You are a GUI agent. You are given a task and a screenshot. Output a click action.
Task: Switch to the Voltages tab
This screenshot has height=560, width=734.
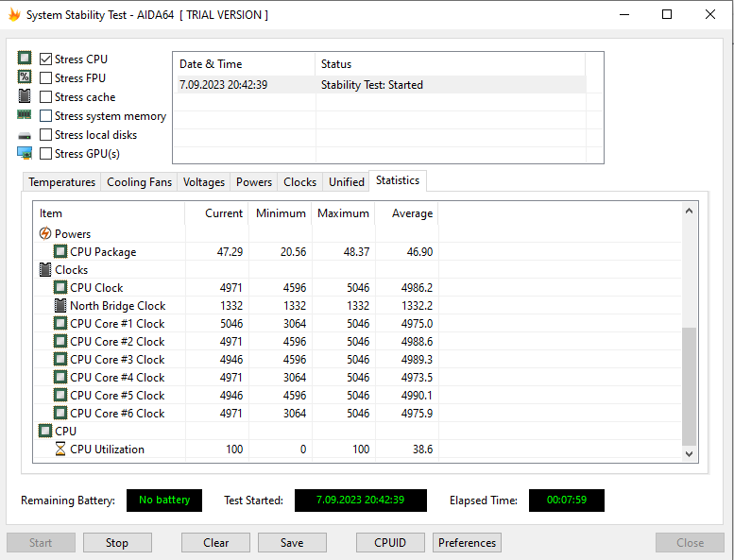coord(204,182)
